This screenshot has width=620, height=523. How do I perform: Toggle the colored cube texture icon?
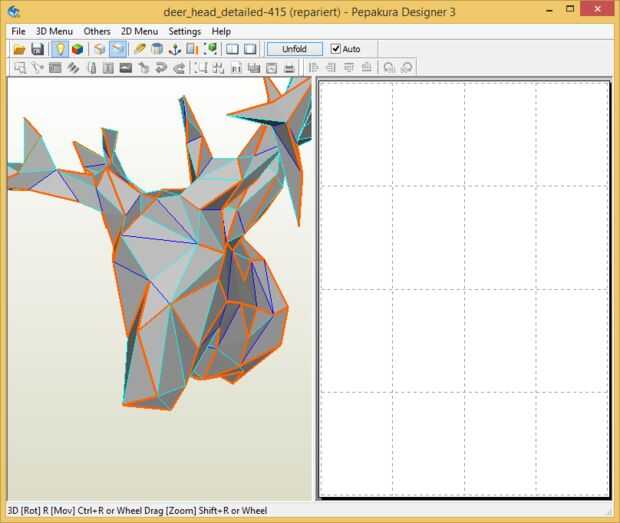pyautogui.click(x=77, y=49)
